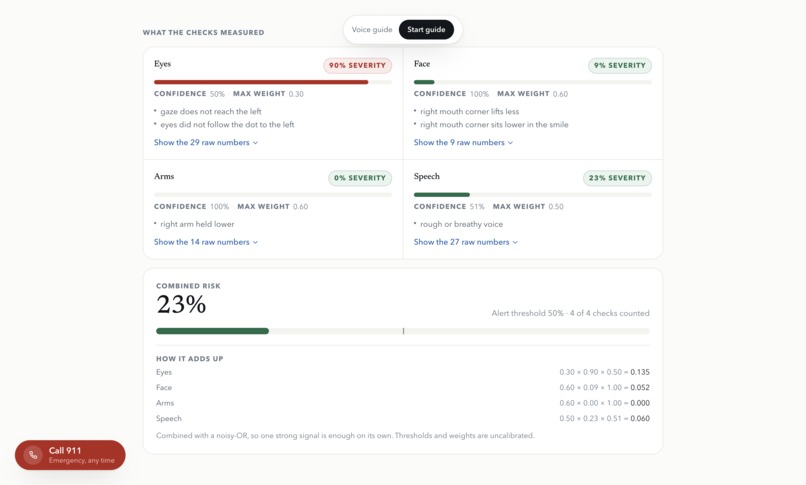Click the Speech card heading

(x=427, y=176)
